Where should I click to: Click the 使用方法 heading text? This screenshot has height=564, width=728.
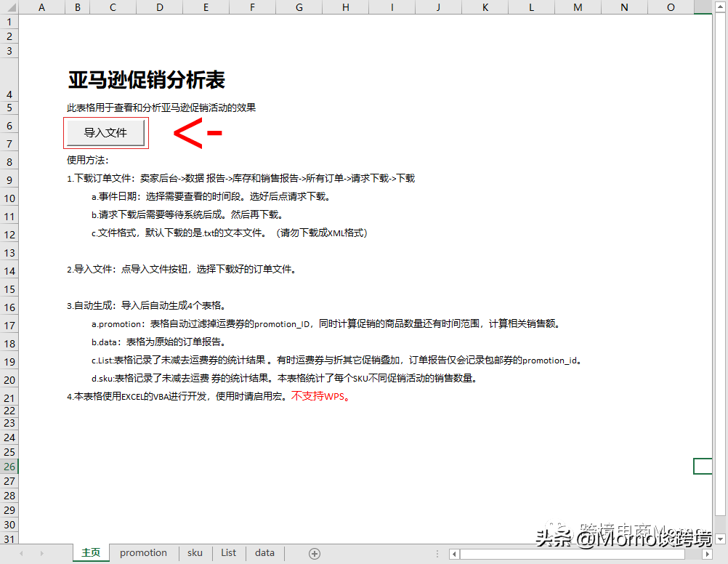(88, 161)
